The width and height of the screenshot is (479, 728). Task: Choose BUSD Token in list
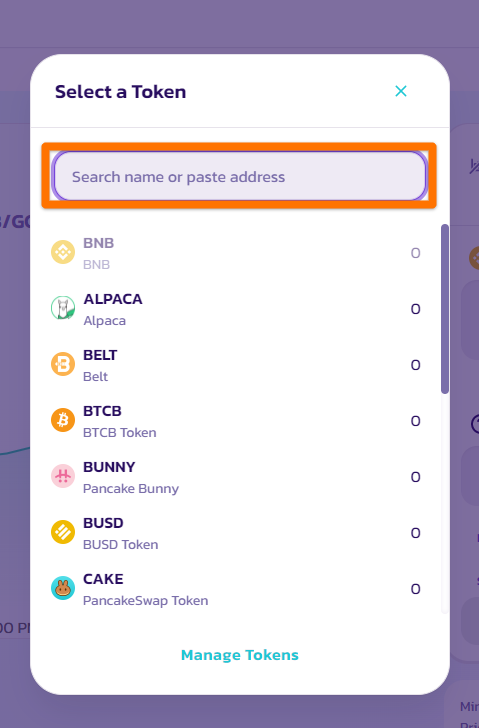coord(236,533)
